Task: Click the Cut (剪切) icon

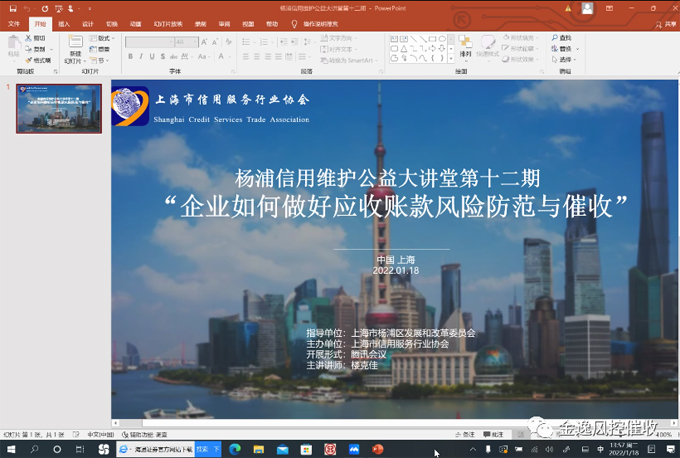Action: (x=40, y=38)
